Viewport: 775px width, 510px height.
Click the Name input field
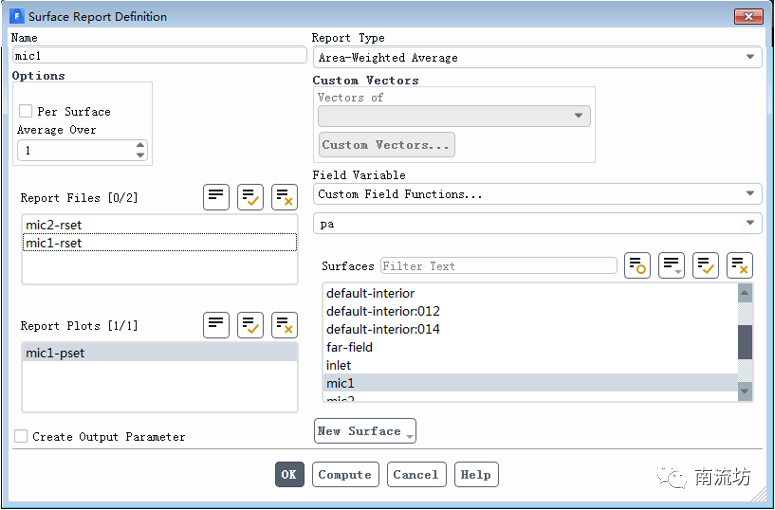coord(155,57)
